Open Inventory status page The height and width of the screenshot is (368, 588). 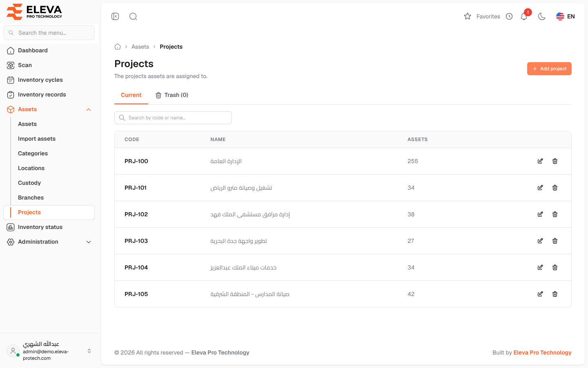(49, 227)
